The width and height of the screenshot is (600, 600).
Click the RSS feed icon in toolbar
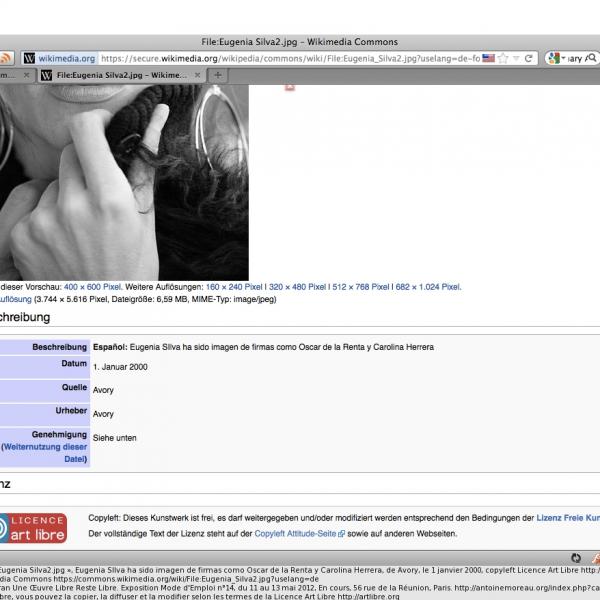pos(5,58)
